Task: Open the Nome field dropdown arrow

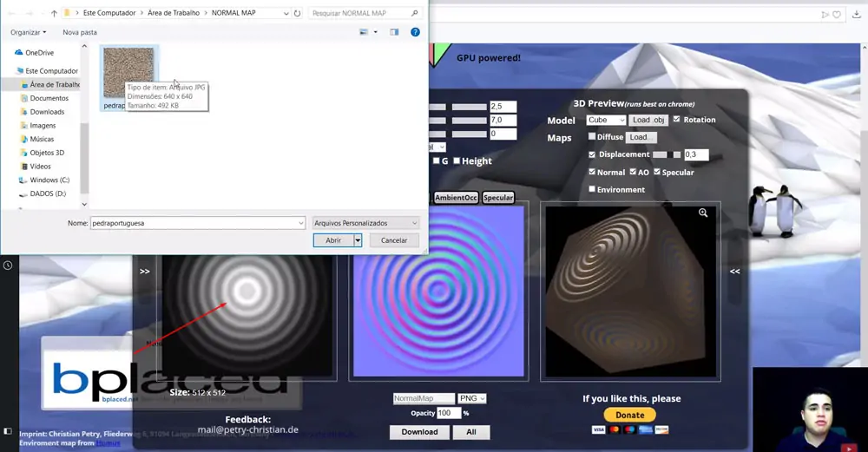Action: pyautogui.click(x=300, y=223)
